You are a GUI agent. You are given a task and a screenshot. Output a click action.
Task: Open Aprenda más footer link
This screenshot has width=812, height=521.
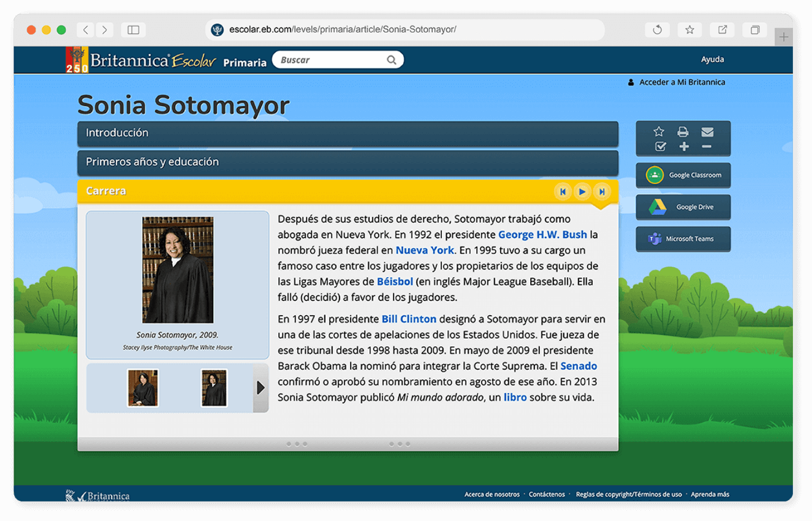pyautogui.click(x=710, y=494)
